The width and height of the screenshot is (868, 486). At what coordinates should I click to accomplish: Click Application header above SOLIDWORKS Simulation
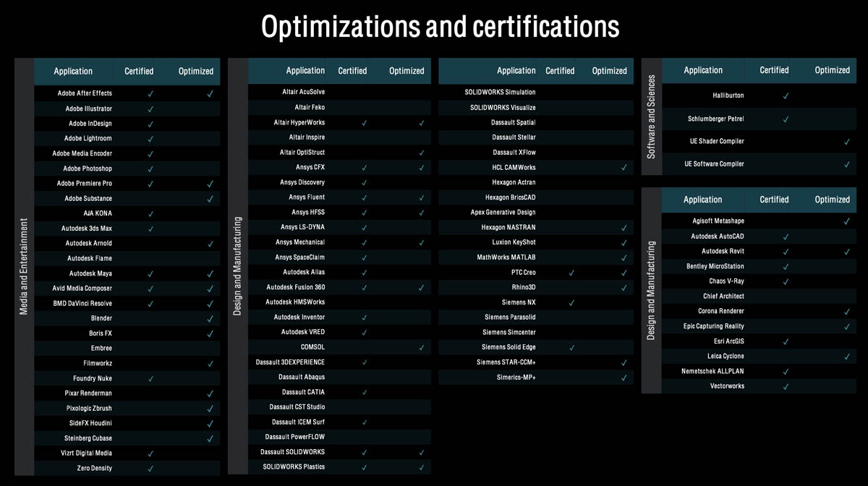516,71
